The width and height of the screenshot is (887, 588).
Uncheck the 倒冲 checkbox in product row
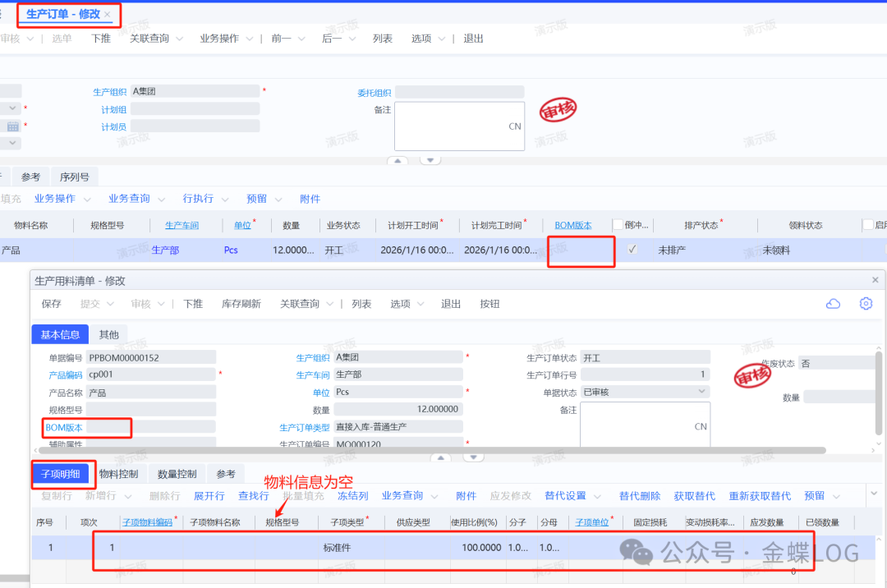(x=632, y=250)
